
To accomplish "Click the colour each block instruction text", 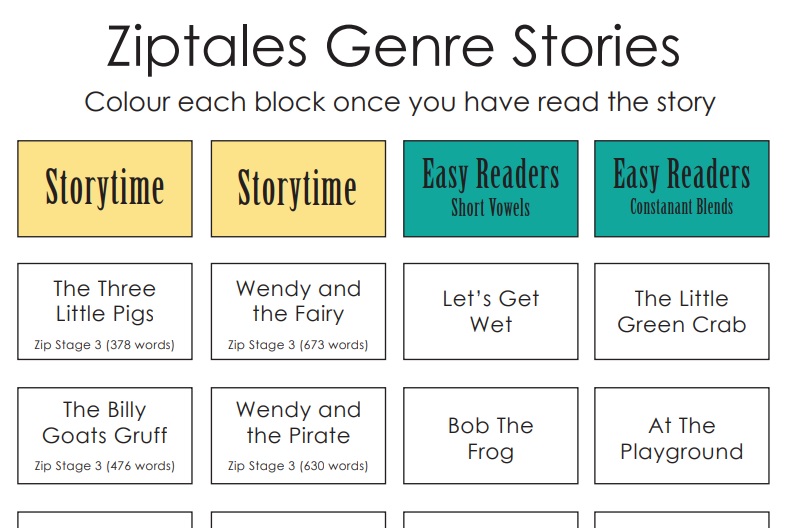I will [400, 102].
